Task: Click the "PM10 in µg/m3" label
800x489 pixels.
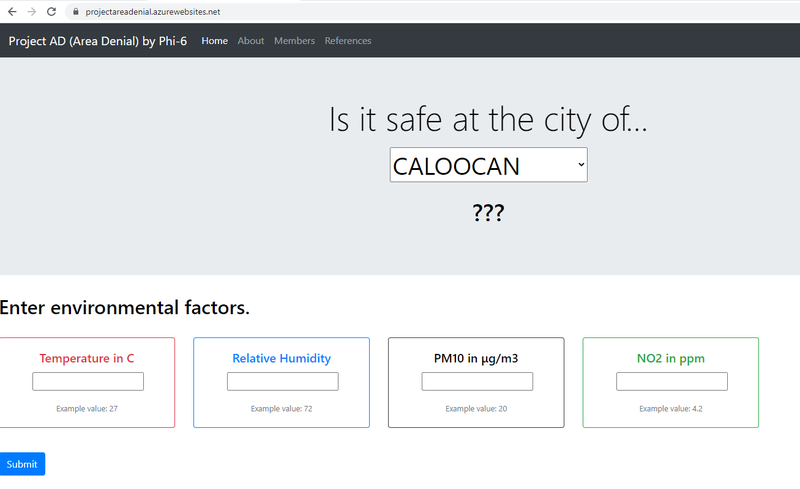Action: pos(476,358)
